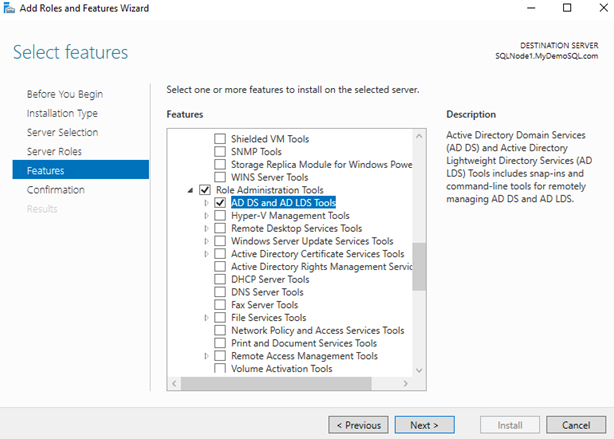Screen dimensions: 614x439
Task: Check the WINS Server Tools checkbox
Action: tap(221, 177)
